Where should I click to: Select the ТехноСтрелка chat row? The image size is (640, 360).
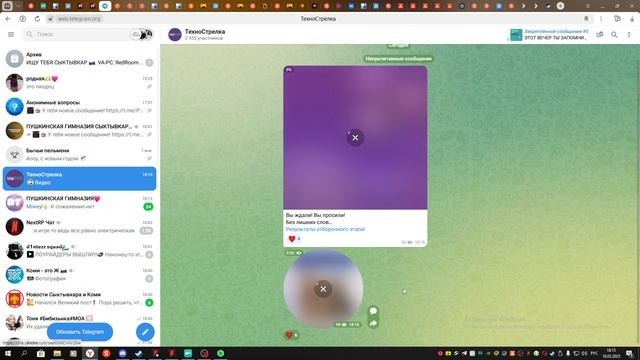coord(80,178)
